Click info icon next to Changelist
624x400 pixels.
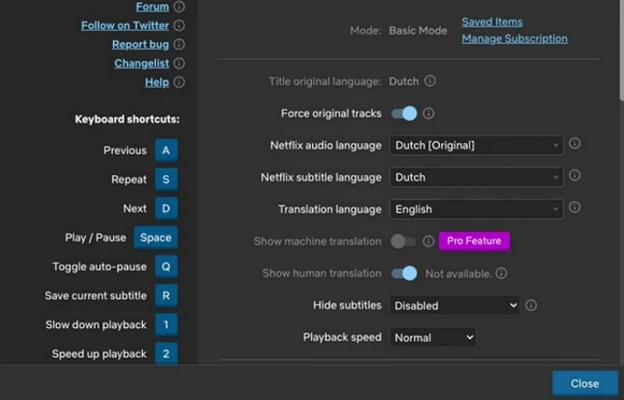179,63
